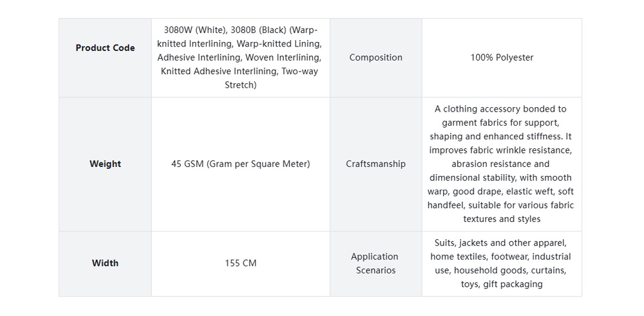Click the Product Code header cell
The height and width of the screenshot is (316, 644).
[x=105, y=48]
